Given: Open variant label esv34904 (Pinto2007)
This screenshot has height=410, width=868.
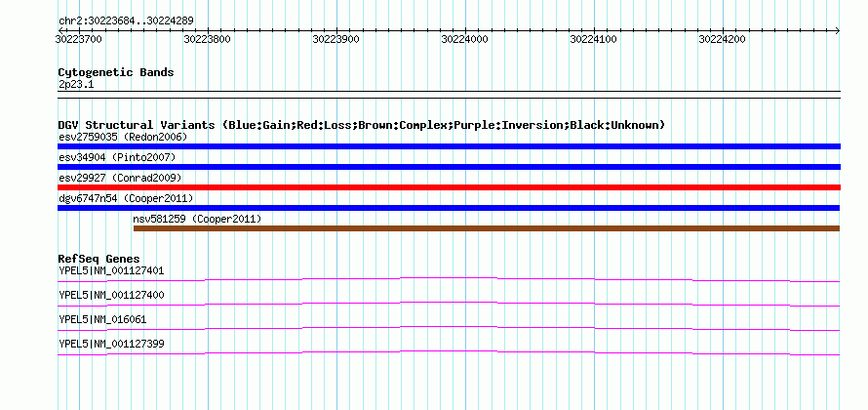Looking at the screenshot, I should click(117, 157).
